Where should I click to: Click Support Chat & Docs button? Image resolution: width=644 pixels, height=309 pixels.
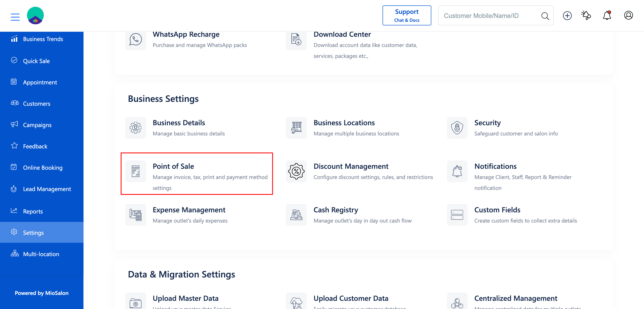coord(407,15)
